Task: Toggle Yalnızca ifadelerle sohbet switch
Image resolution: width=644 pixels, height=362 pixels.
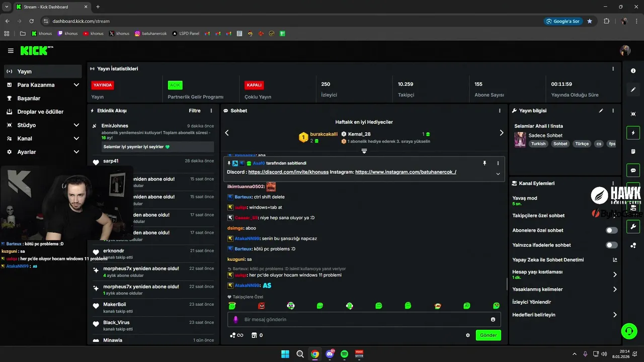Action: click(612, 245)
